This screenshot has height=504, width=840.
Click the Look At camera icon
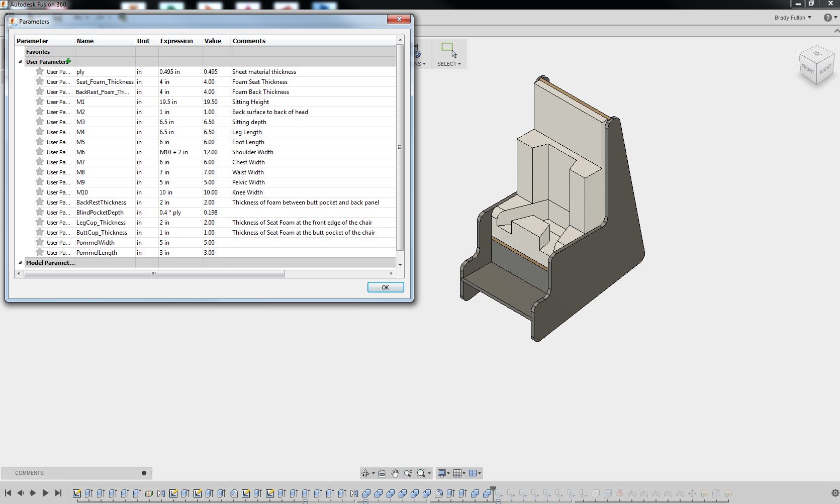coord(382,473)
